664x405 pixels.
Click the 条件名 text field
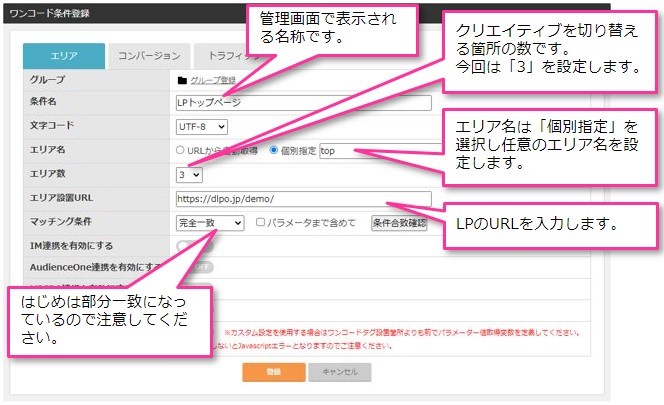pos(302,102)
